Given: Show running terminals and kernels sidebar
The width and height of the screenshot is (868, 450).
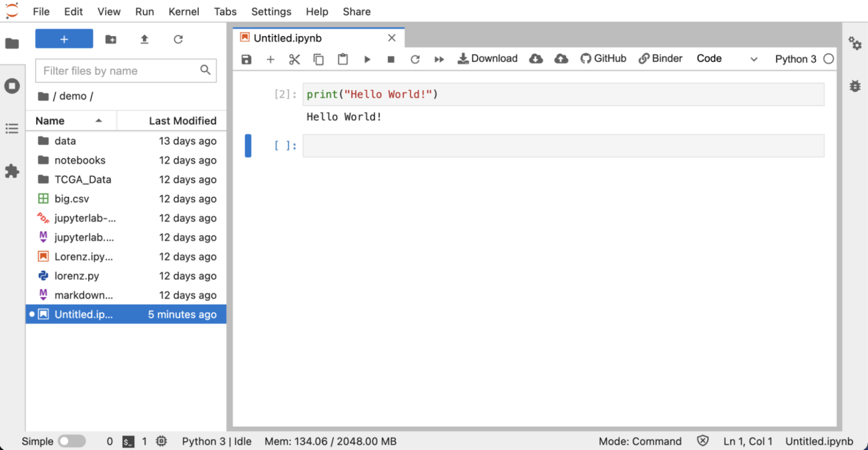Looking at the screenshot, I should pos(12,86).
